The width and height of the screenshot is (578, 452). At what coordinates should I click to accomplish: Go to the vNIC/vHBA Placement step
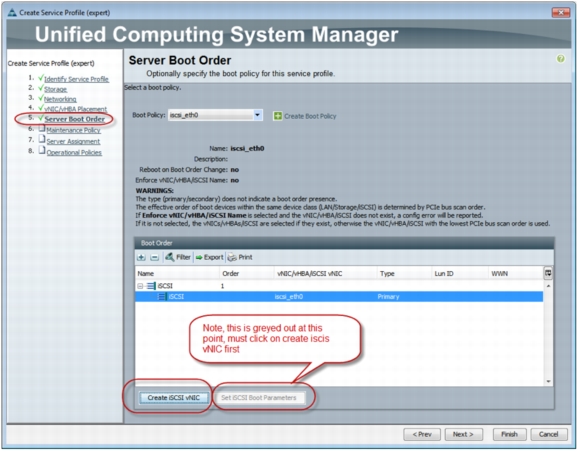pos(76,109)
